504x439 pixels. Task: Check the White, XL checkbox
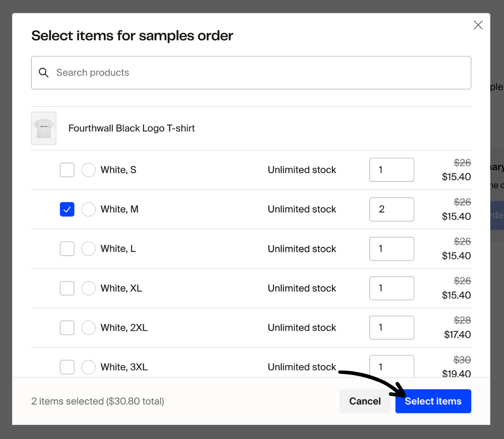(x=67, y=288)
